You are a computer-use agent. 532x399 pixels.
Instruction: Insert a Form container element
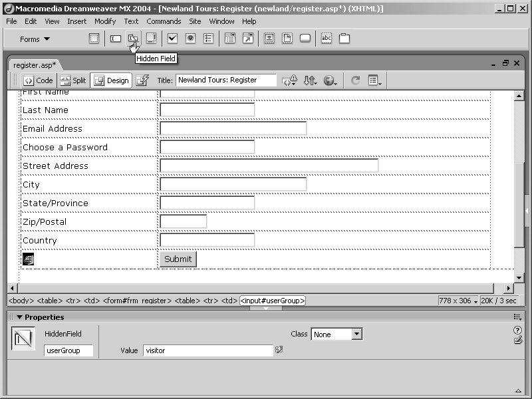[x=94, y=39]
